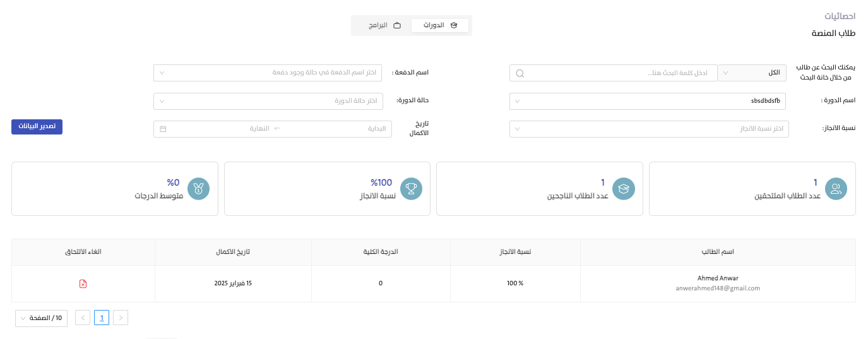This screenshot has width=868, height=339.
Task: Click the trophy completion rate icon
Action: [x=412, y=188]
